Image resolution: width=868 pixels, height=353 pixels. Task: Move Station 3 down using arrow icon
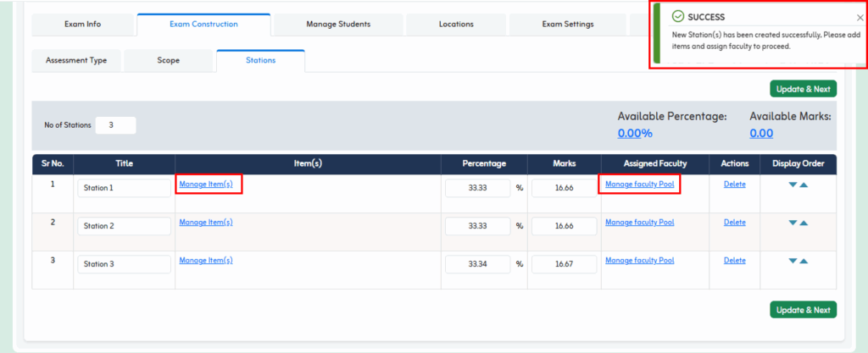tap(793, 261)
